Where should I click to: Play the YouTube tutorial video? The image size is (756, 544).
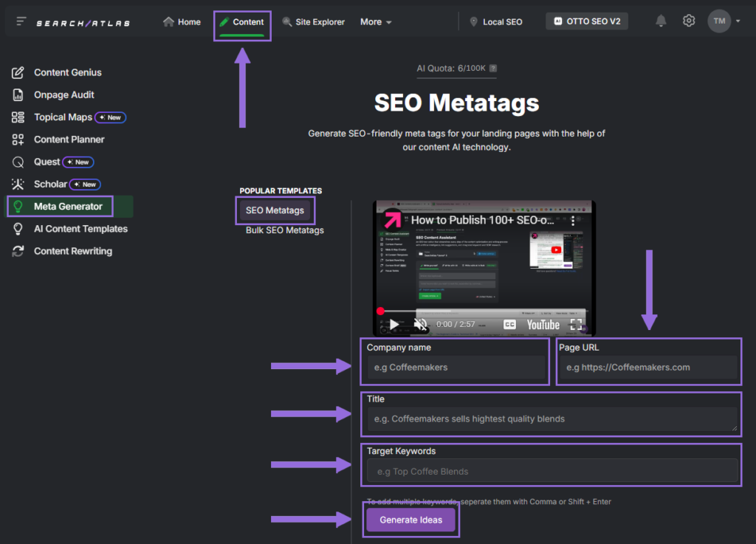coord(394,324)
